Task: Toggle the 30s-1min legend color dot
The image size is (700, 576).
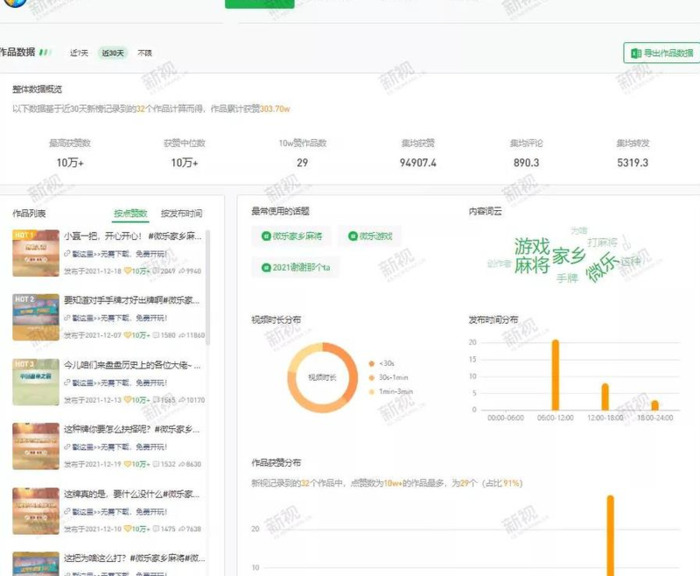Action: 371,378
